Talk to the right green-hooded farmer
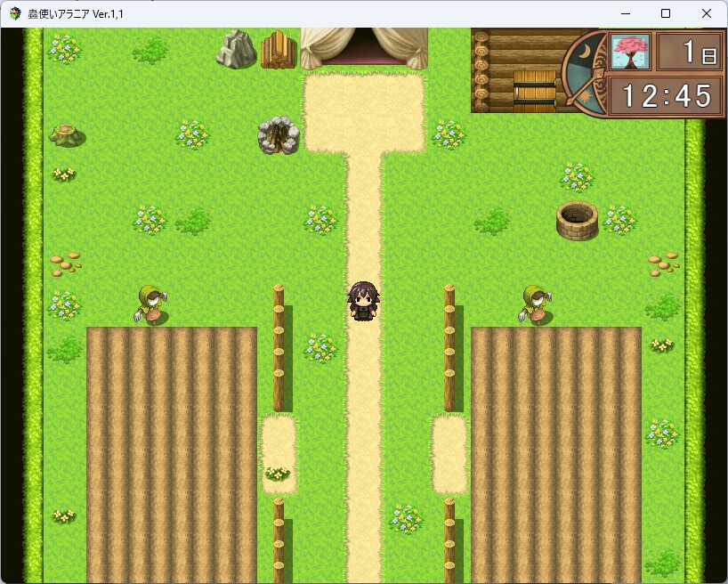 tap(535, 304)
